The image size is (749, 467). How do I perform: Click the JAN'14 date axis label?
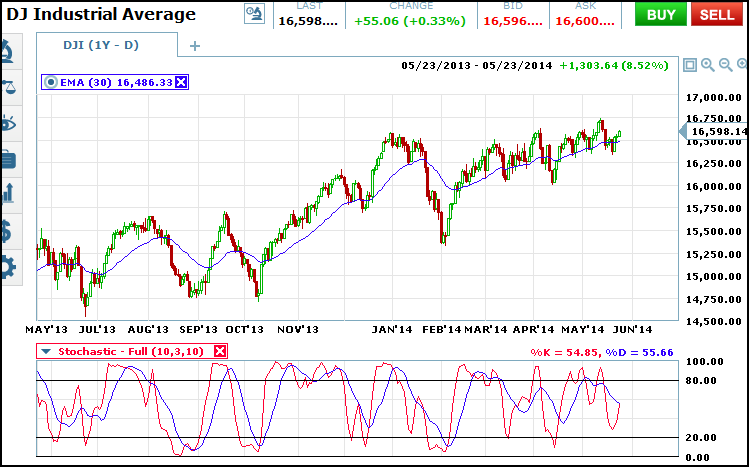[392, 329]
